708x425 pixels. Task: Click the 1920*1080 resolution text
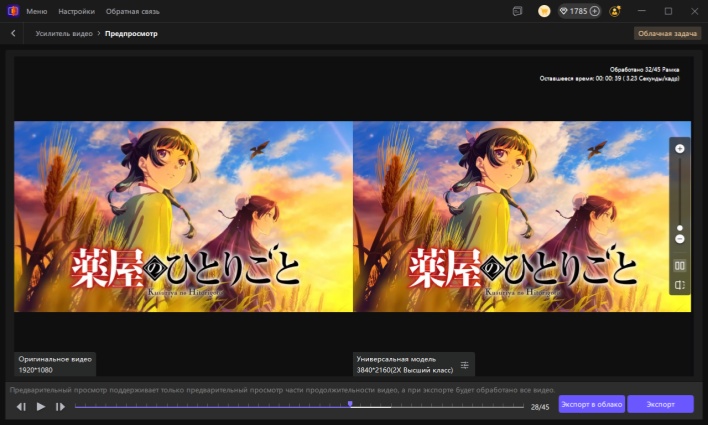pyautogui.click(x=35, y=370)
